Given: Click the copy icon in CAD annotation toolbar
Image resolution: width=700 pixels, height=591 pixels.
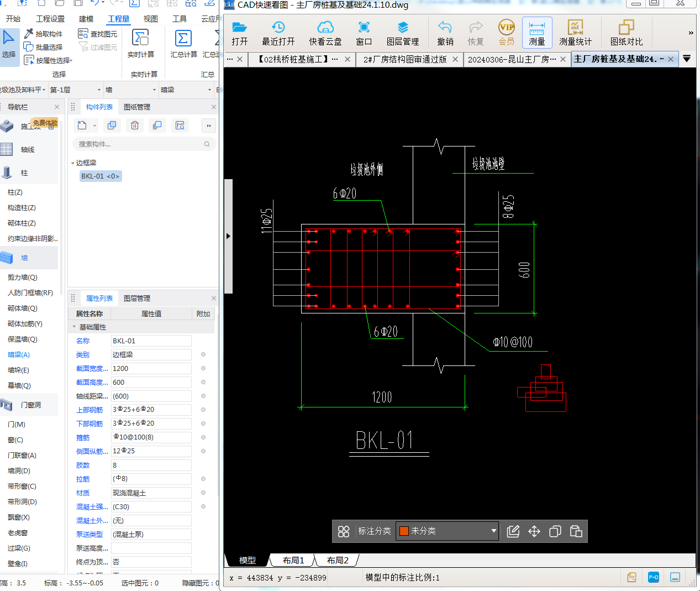Looking at the screenshot, I should pyautogui.click(x=555, y=531).
